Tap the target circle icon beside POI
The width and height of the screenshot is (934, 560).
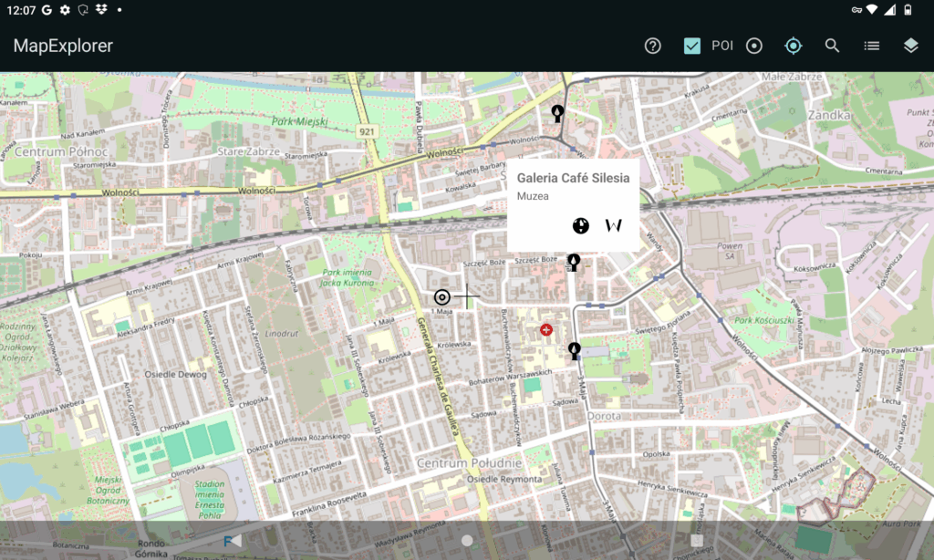point(754,46)
